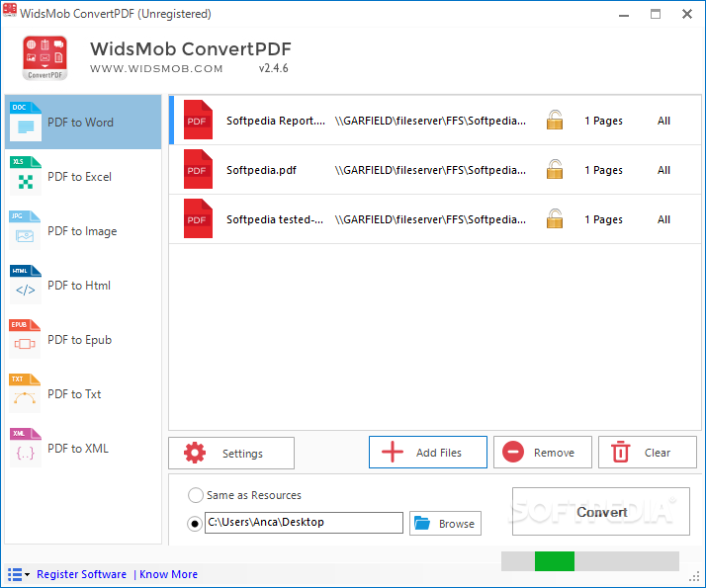Viewport: 706px width, 588px height.
Task: Switch to PDF to XML mode
Action: (83, 449)
